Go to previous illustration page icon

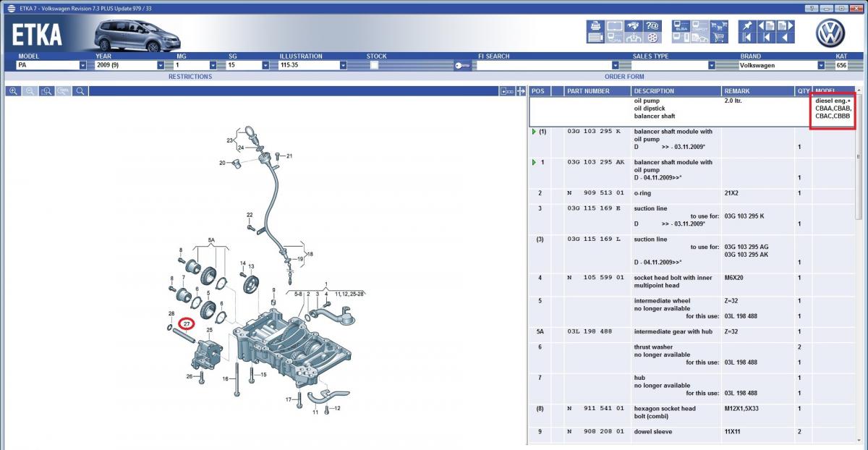click(766, 25)
